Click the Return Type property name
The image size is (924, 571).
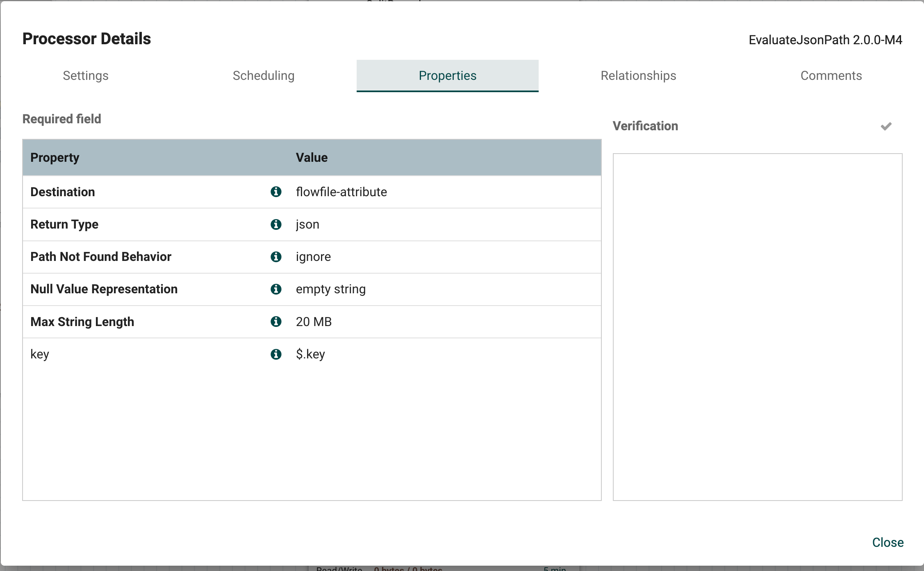[64, 224]
